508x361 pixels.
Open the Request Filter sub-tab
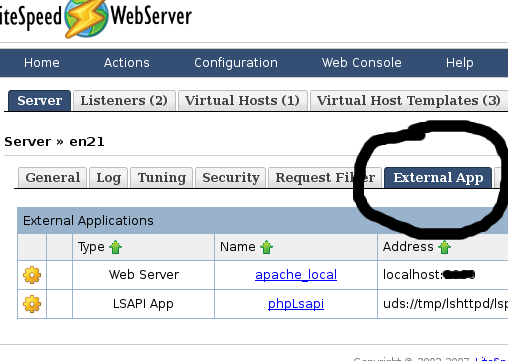[x=325, y=178]
